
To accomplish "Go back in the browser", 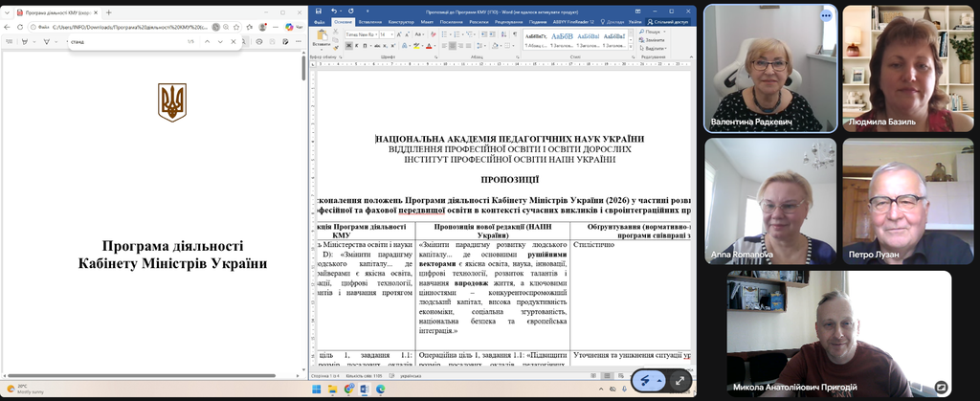I will tap(7, 27).
